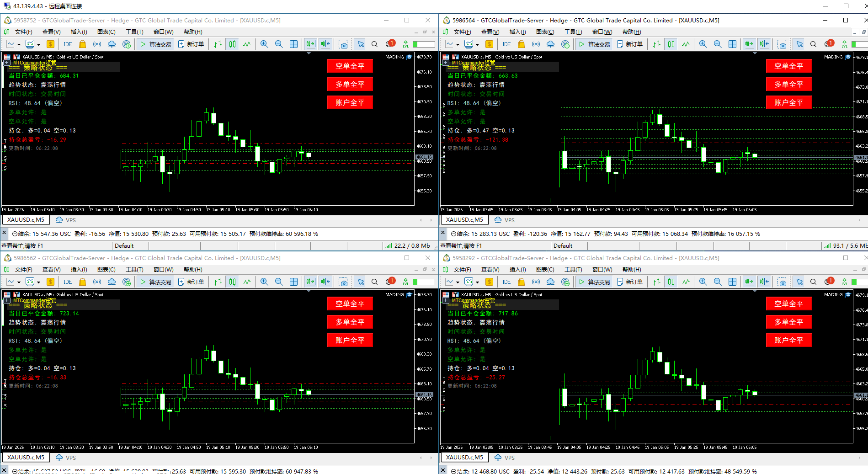
Task: Click the LVL market depth icon in window 5958752
Action: click(x=405, y=44)
